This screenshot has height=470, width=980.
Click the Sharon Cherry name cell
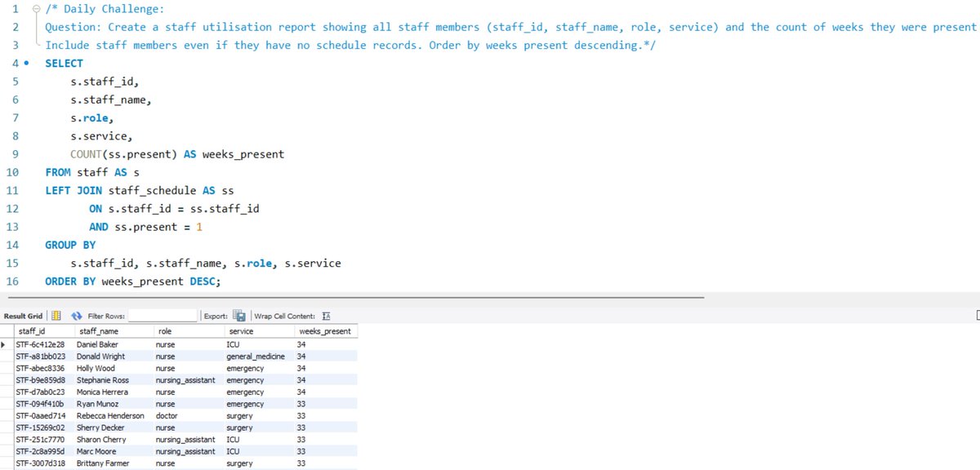pos(114,439)
